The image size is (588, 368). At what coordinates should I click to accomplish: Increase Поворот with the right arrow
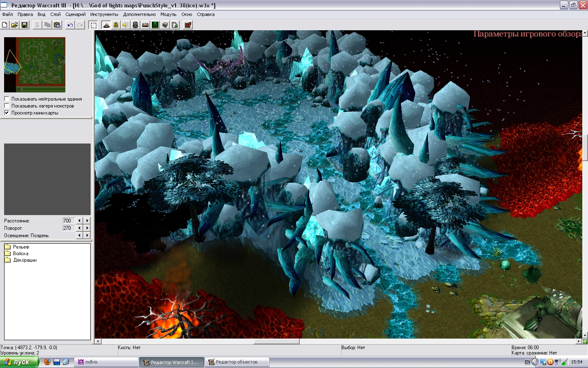pyautogui.click(x=87, y=228)
